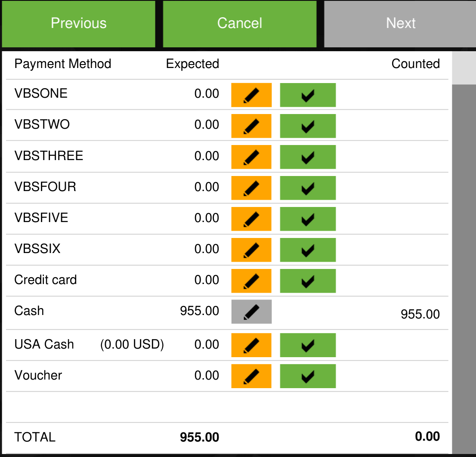Accept expected Credit card amount checkmark
This screenshot has width=476, height=457.
[x=308, y=281]
